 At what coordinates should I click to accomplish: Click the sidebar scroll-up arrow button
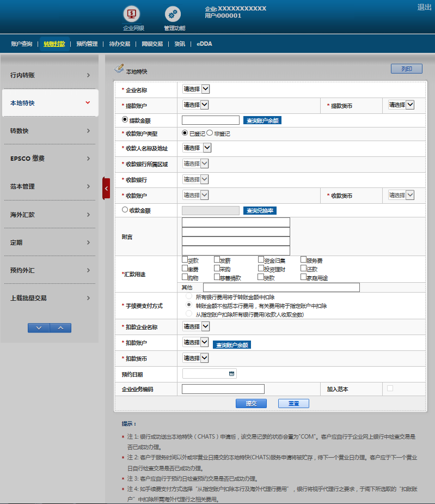[60, 328]
